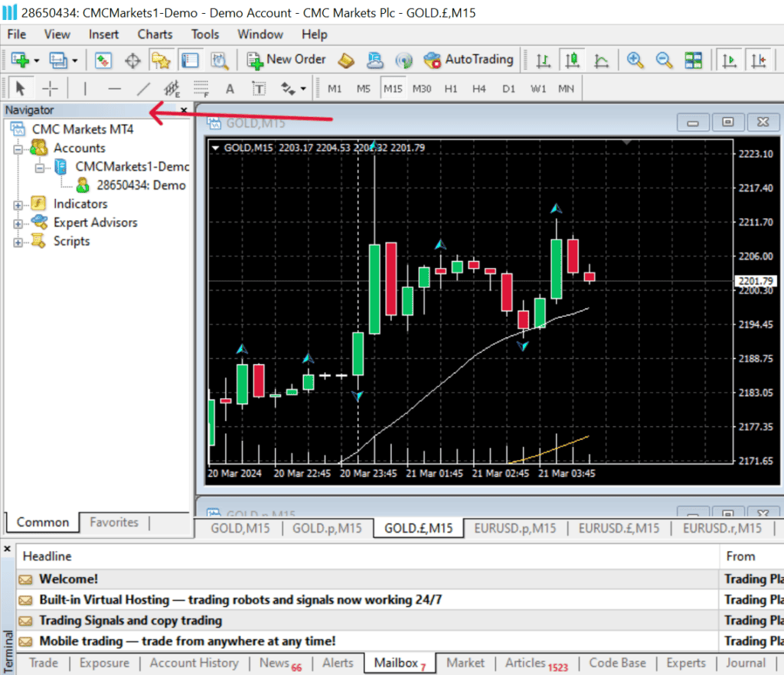Show the Data Window via crosshair-circle icon
The width and height of the screenshot is (784, 675).
pyautogui.click(x=132, y=61)
